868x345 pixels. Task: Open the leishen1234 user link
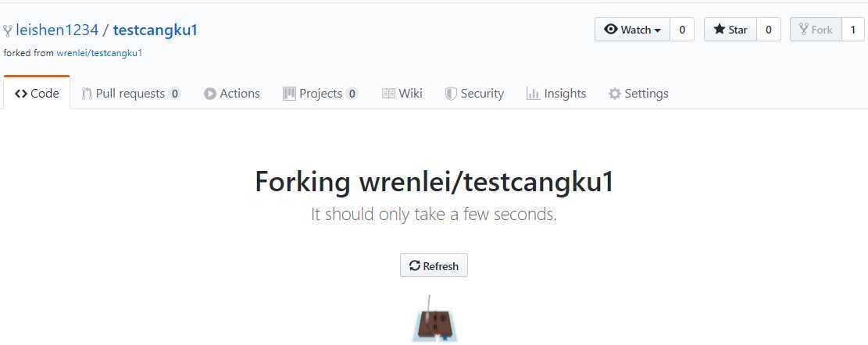coord(57,30)
